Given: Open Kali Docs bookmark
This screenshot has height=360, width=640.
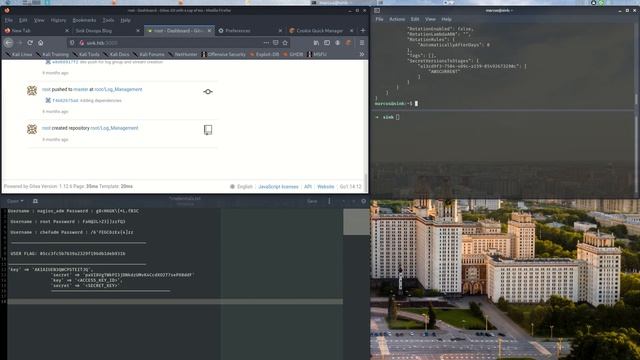Looking at the screenshot, I should [x=117, y=54].
